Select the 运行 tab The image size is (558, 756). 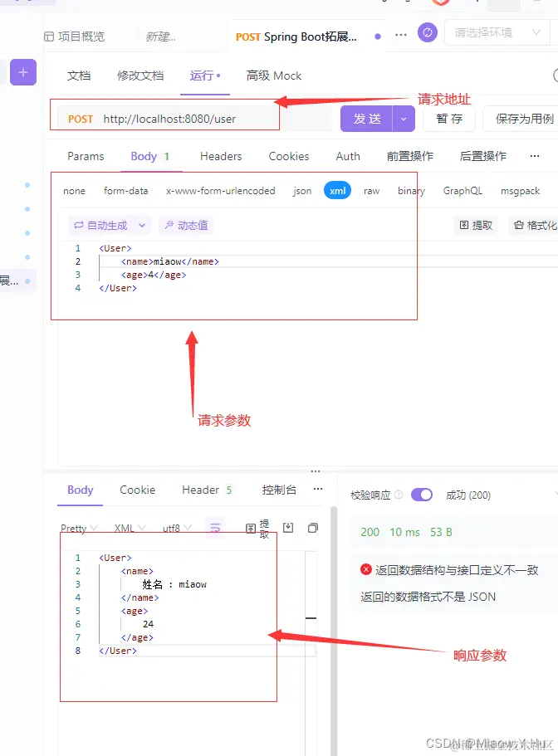(x=204, y=76)
